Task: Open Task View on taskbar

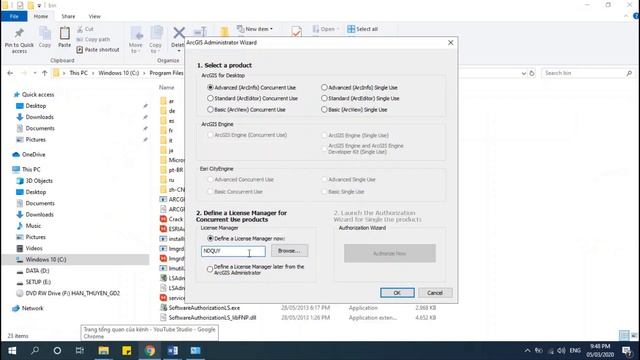Action: coord(80,351)
